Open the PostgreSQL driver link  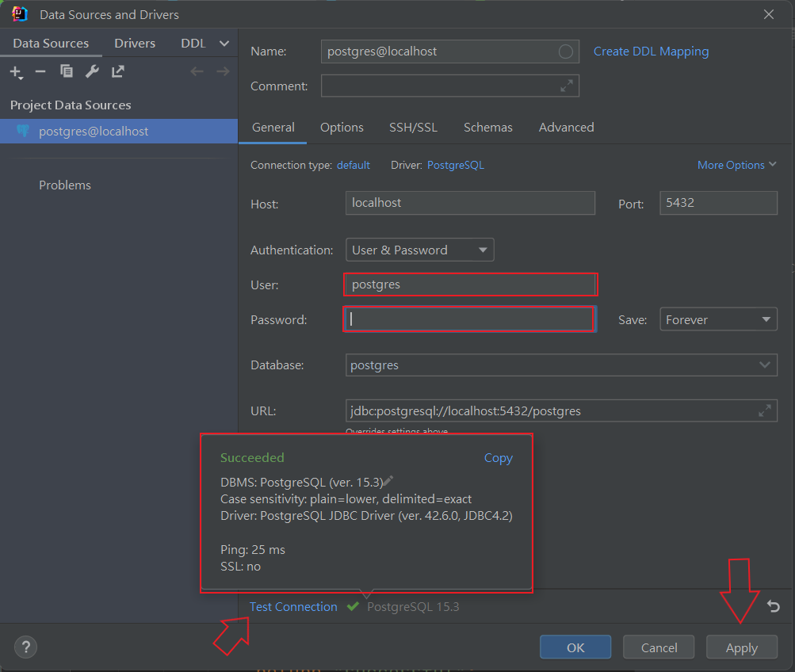[455, 165]
